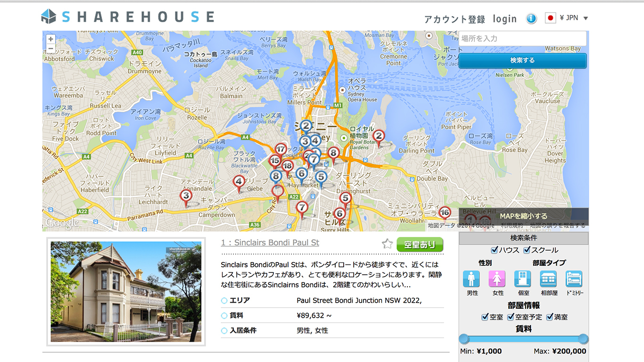
Task: Click the address Paul Street Bondi Junction
Action: pos(359,300)
